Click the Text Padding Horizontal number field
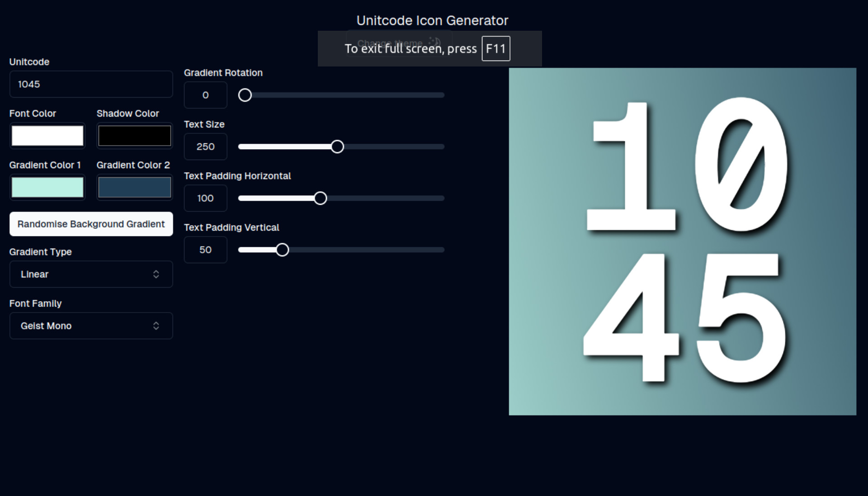The width and height of the screenshot is (868, 496). pyautogui.click(x=205, y=198)
